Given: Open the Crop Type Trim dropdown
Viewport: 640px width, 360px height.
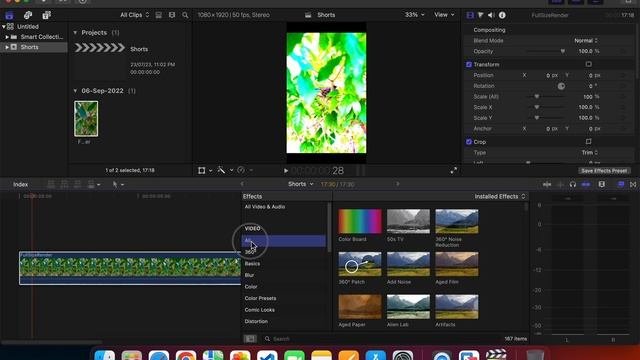Looking at the screenshot, I should 589,152.
